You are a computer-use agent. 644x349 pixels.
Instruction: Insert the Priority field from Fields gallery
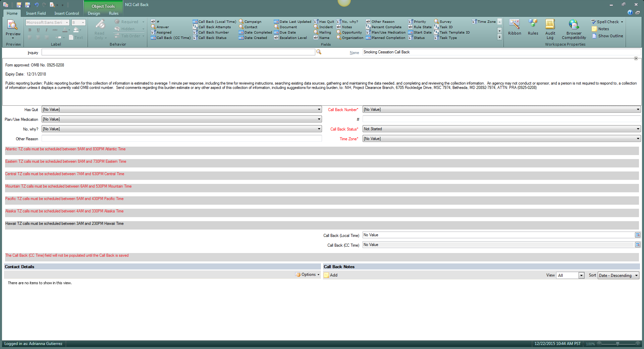coord(417,21)
